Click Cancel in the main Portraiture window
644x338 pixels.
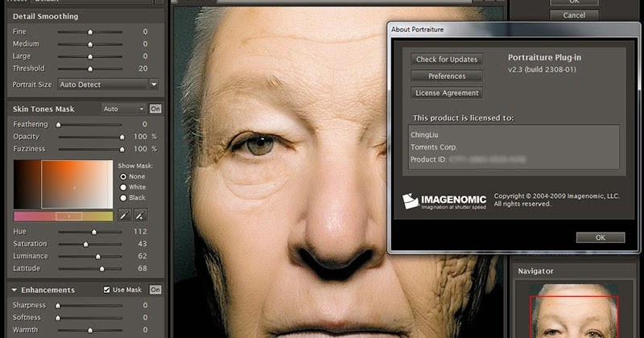574,15
